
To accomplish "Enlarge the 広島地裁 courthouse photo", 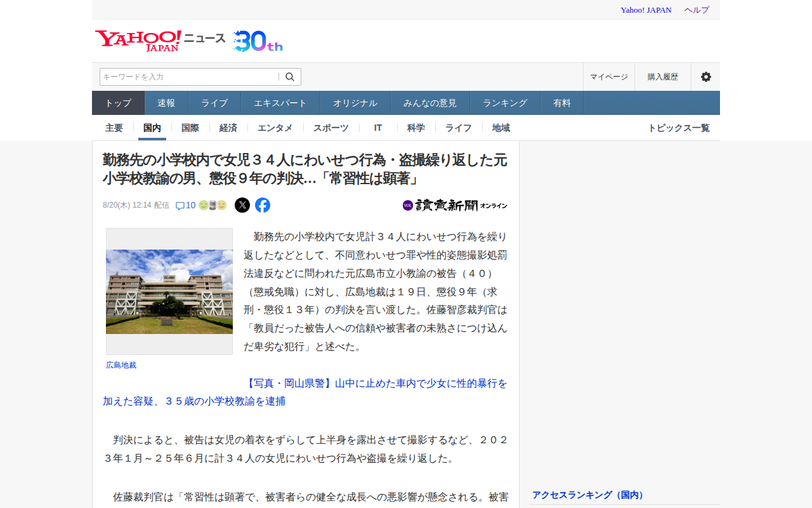I will (169, 291).
